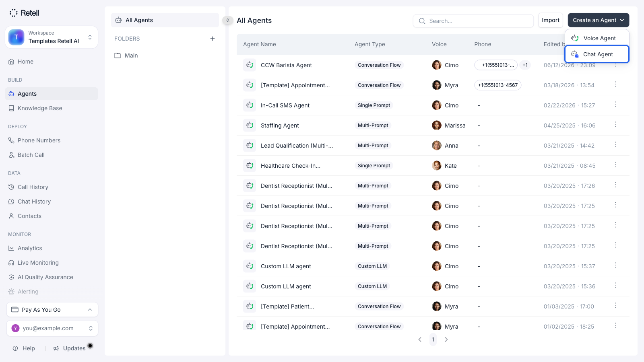This screenshot has height=362, width=644.
Task: Open the more options menu for Staffing Agent
Action: [615, 125]
